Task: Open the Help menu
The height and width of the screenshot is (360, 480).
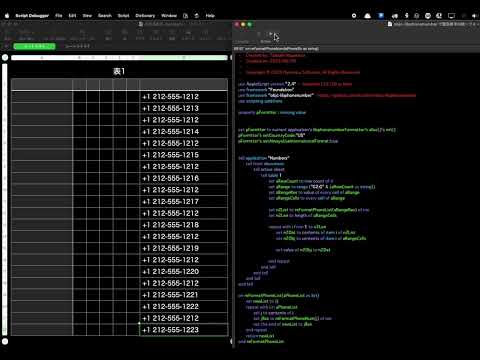Action: coord(210,16)
